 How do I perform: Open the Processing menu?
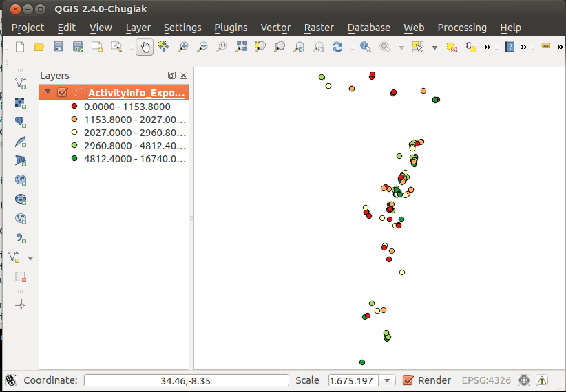[x=462, y=28]
